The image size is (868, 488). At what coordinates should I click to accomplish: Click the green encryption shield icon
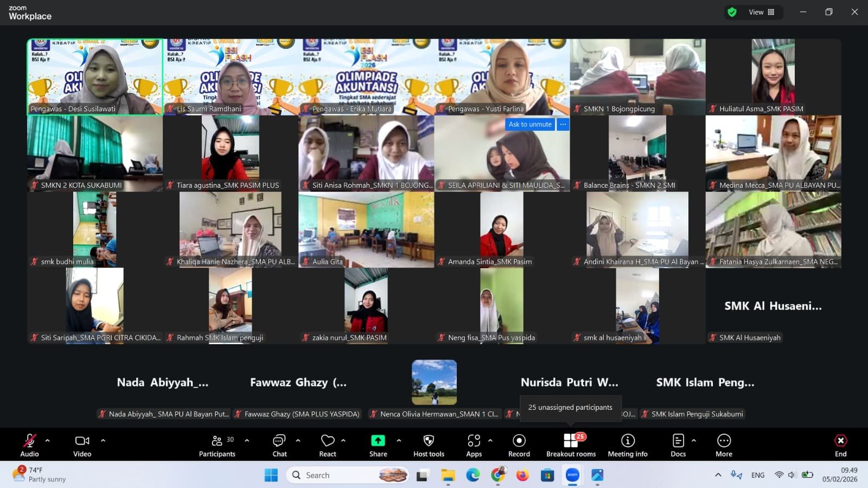coord(732,12)
